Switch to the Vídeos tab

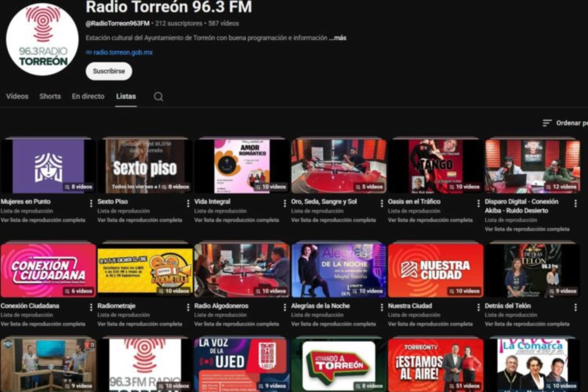click(17, 96)
